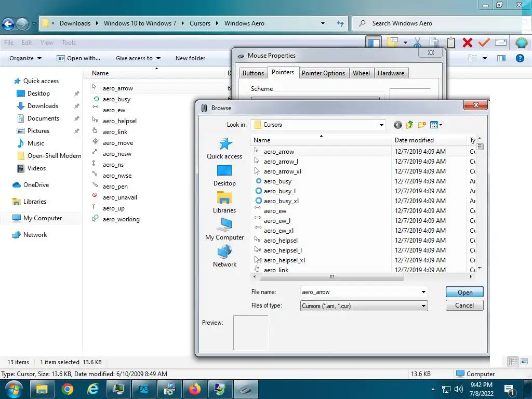The height and width of the screenshot is (399, 532).
Task: Refresh the Explorer address bar
Action: (x=340, y=23)
